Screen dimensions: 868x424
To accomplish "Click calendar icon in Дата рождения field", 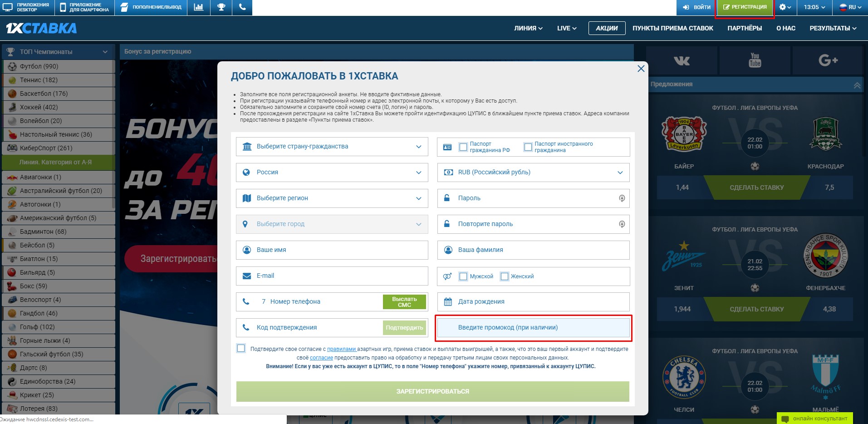I will point(448,301).
